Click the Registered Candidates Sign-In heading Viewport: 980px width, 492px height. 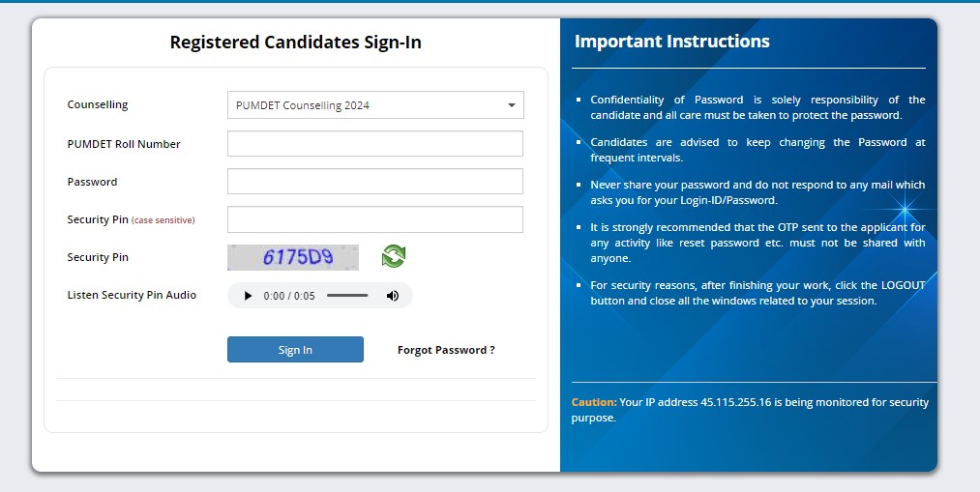coord(296,42)
